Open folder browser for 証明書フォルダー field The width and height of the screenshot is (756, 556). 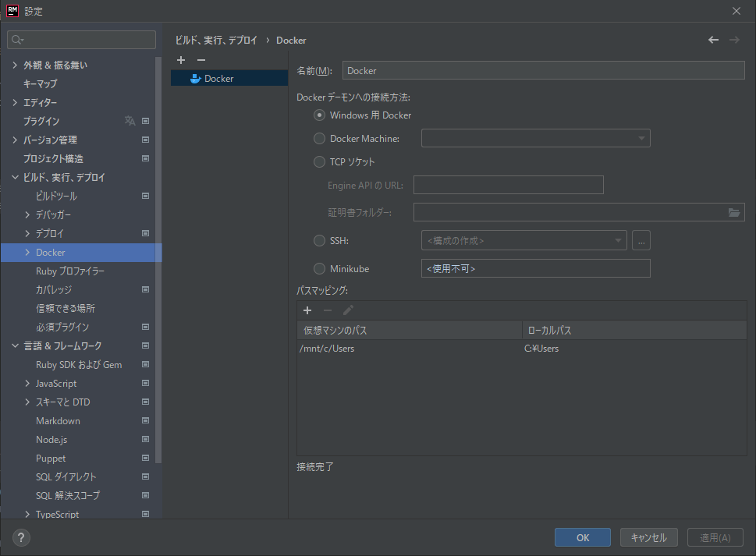click(x=734, y=212)
